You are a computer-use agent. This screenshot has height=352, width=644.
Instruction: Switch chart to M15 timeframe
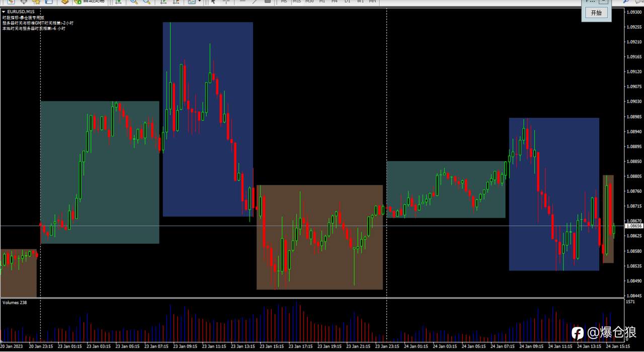tap(296, 2)
